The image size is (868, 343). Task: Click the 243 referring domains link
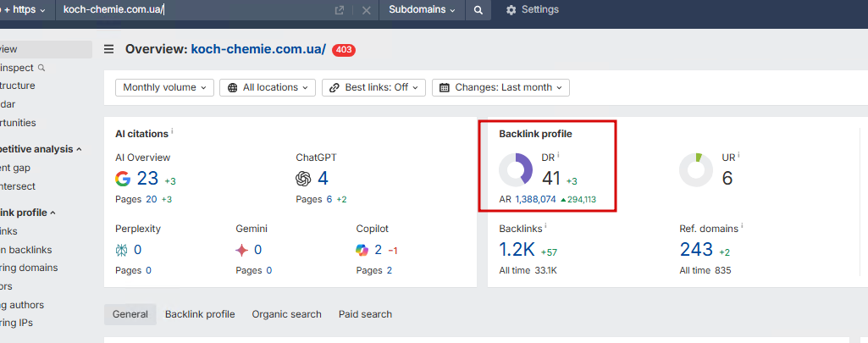coord(696,249)
